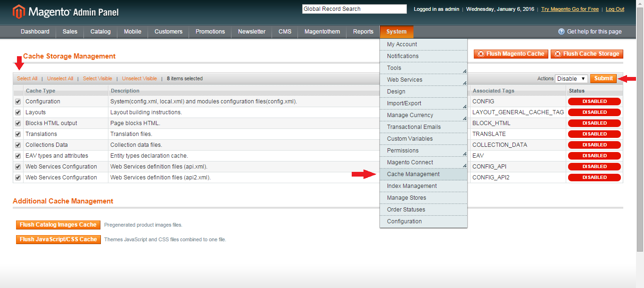Open the Customers menu
Viewport: 644px width, 288px height.
click(x=168, y=32)
